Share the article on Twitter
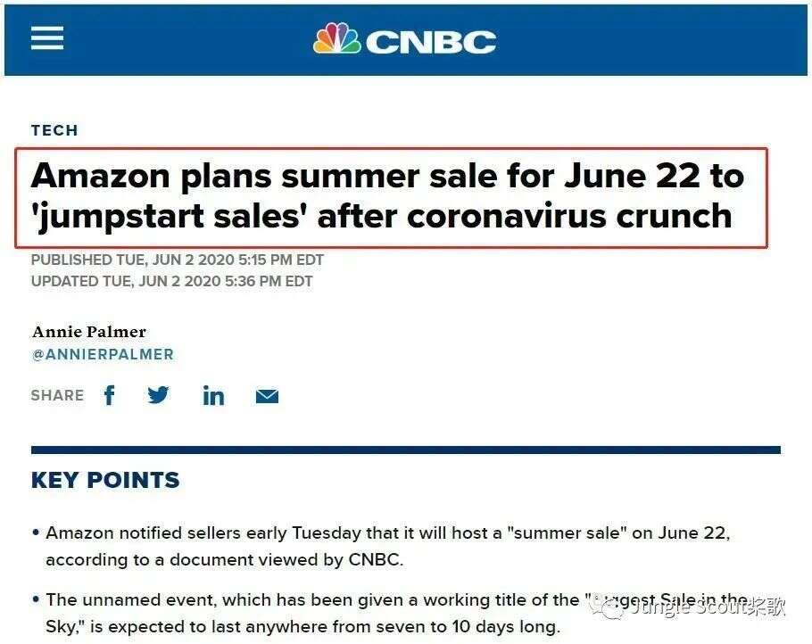The width and height of the screenshot is (812, 644). coord(159,395)
